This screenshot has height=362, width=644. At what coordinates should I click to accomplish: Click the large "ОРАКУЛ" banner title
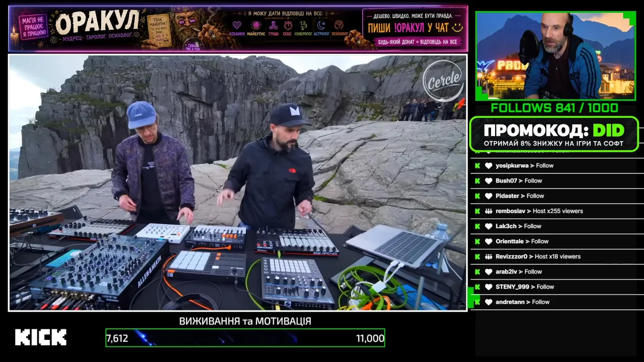tap(97, 22)
